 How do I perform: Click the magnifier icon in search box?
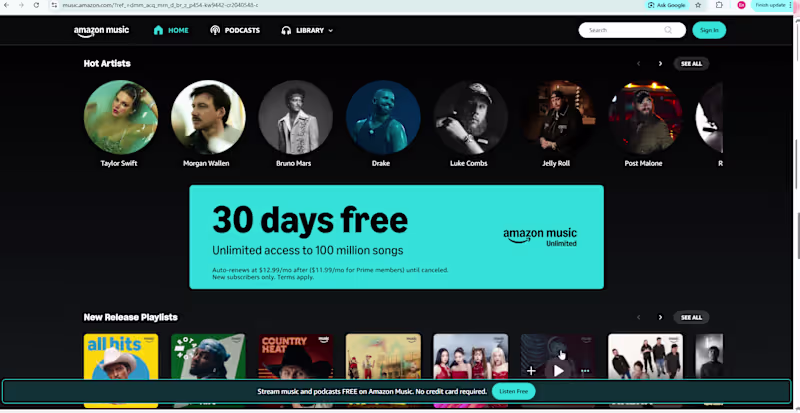(x=668, y=30)
